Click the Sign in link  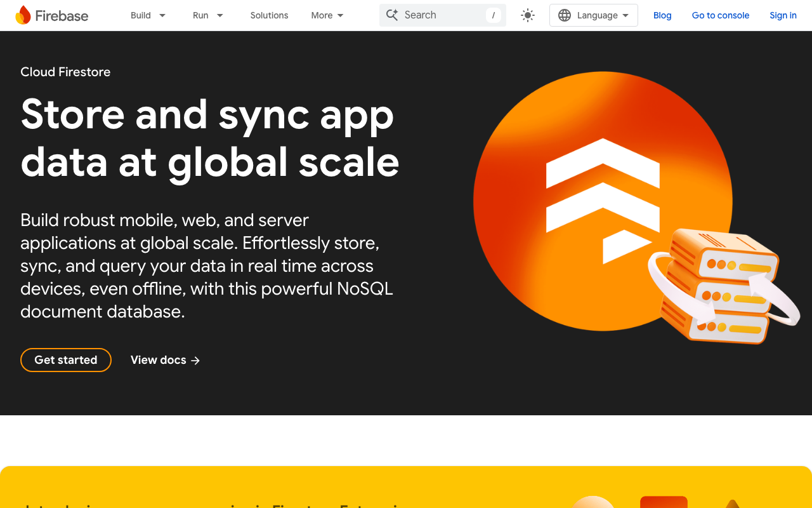[x=783, y=15]
